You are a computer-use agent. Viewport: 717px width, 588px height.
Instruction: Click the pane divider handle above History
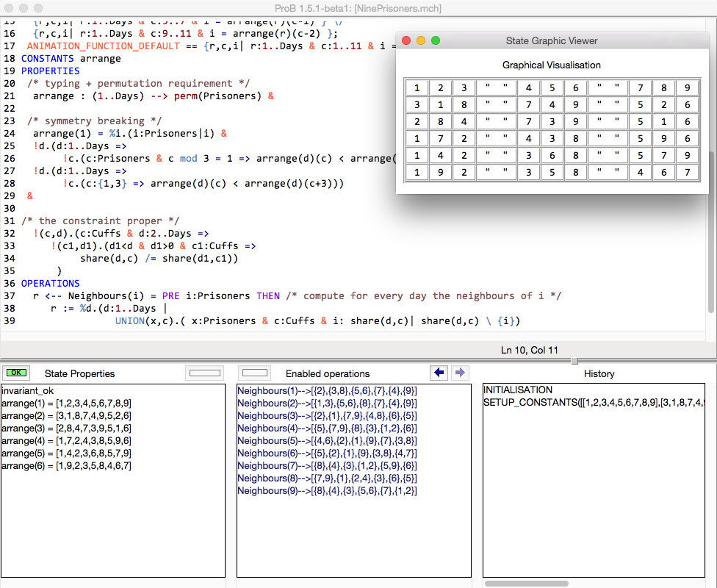point(574,361)
